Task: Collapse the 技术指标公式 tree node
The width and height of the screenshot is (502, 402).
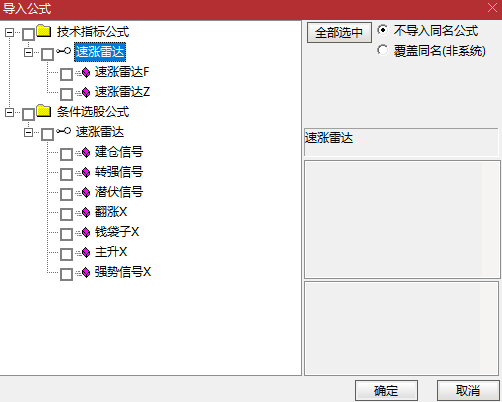Action: coord(9,32)
